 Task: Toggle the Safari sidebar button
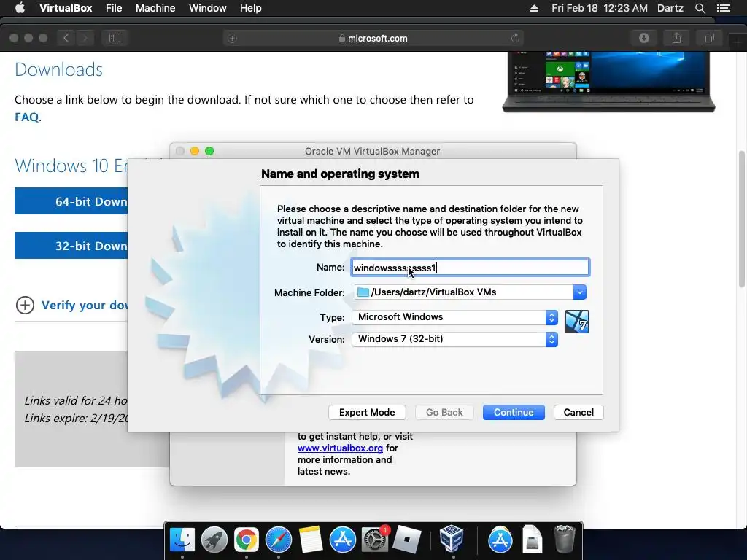click(x=115, y=38)
